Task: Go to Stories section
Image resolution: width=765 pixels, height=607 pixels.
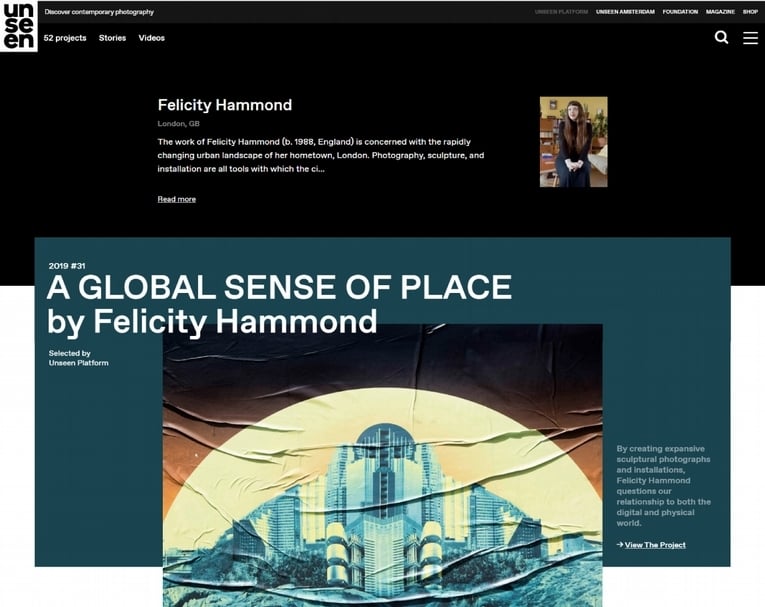Action: click(x=112, y=38)
